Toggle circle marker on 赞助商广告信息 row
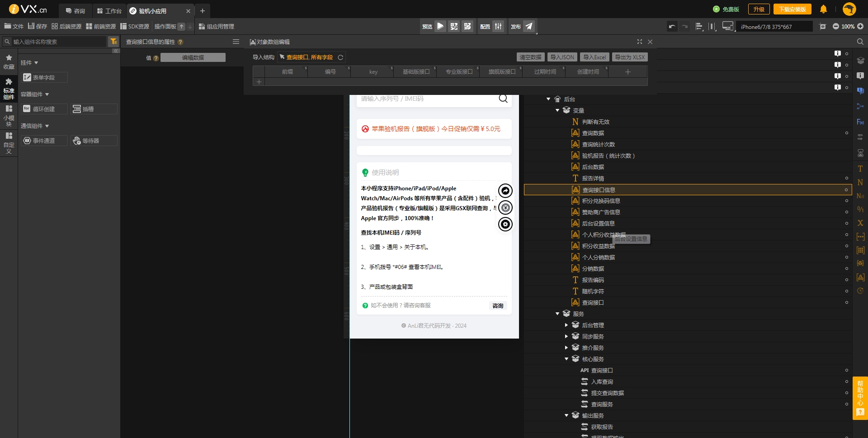Viewport: 868px width, 438px height. 847,212
